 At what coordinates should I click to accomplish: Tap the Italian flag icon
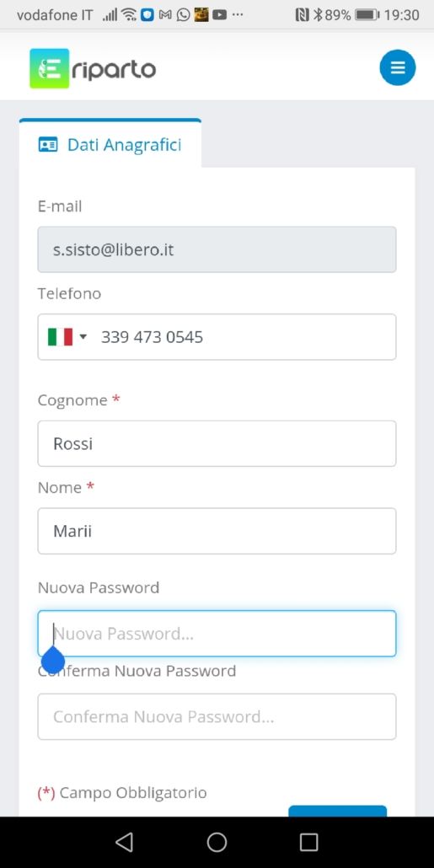point(60,336)
